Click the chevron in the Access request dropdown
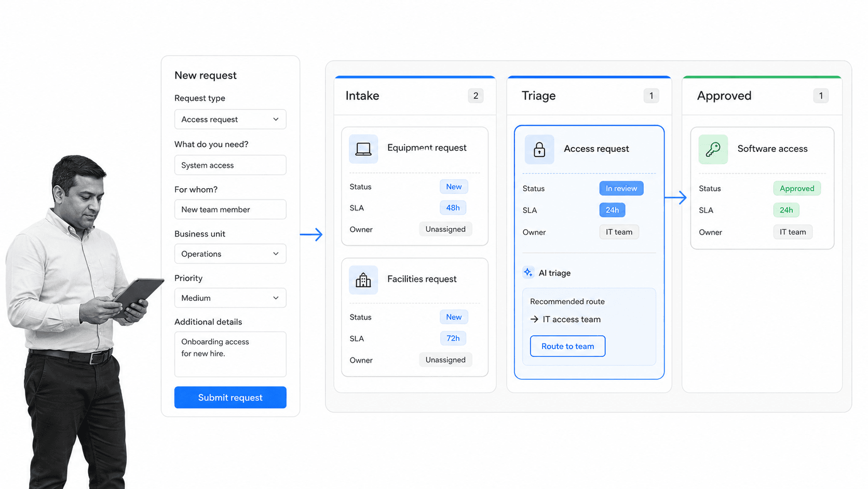The height and width of the screenshot is (489, 868). (276, 119)
